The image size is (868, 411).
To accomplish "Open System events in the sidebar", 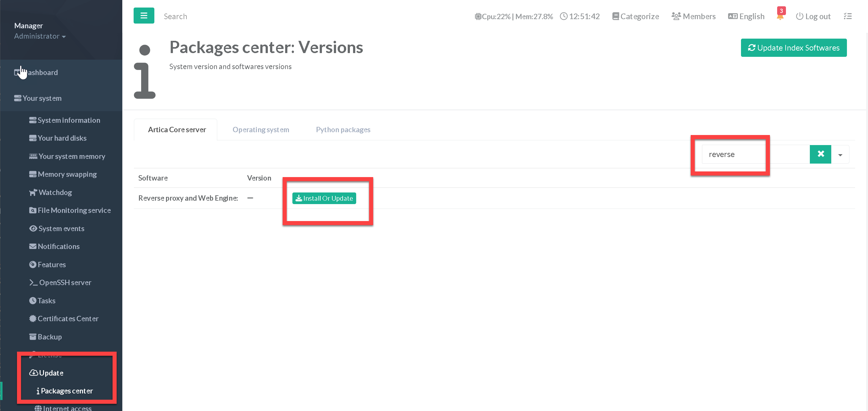I will pyautogui.click(x=61, y=229).
